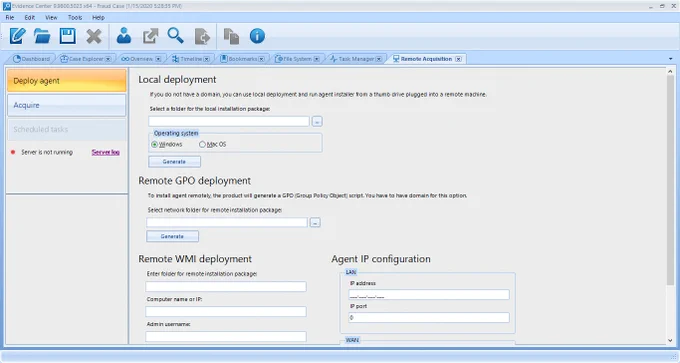Viewport: 680px width, 363px height.
Task: Click the copy documents toolbar icon
Action: point(231,36)
